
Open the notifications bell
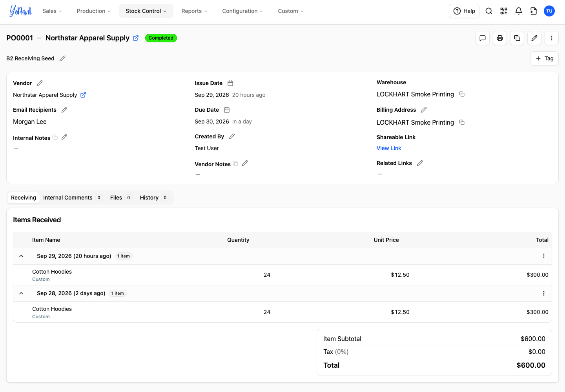tap(519, 11)
